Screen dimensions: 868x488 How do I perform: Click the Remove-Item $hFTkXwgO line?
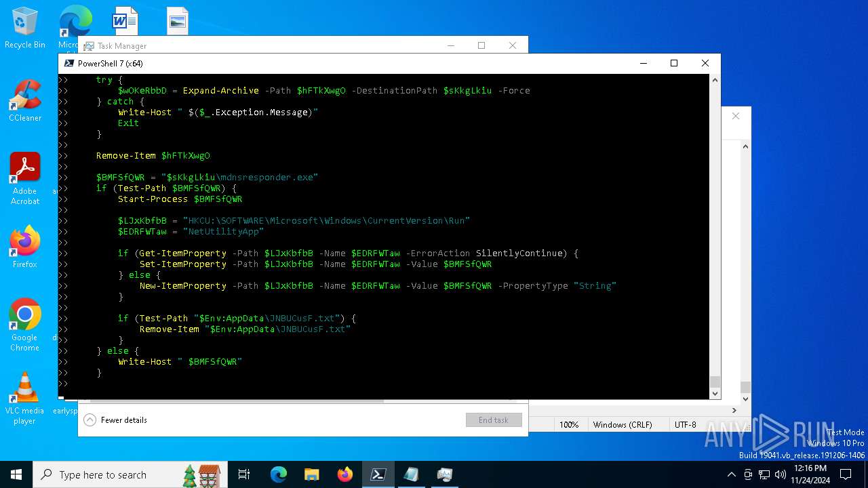(153, 156)
